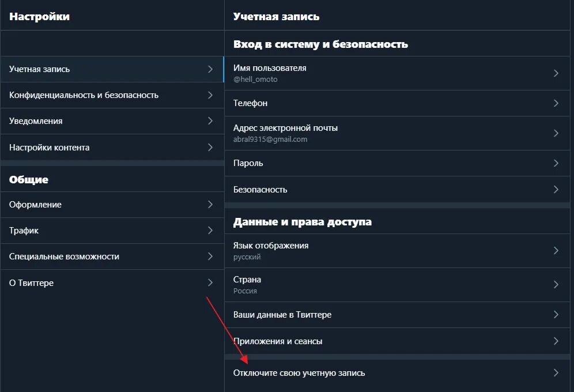
Task: Open Язык отображения setting
Action: tap(397, 251)
